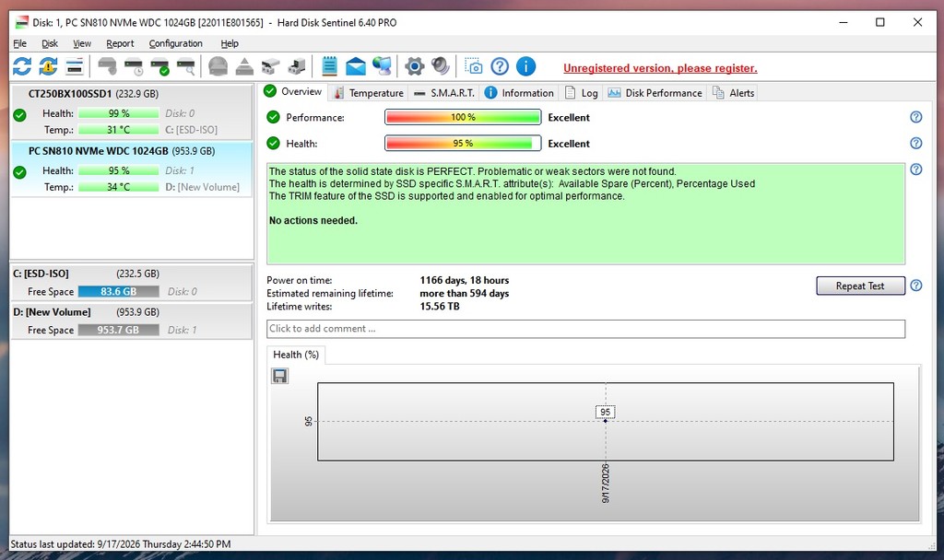Screen dimensions: 944x560
Task: Click the blue notepad report toolbar icon
Action: pyautogui.click(x=329, y=66)
